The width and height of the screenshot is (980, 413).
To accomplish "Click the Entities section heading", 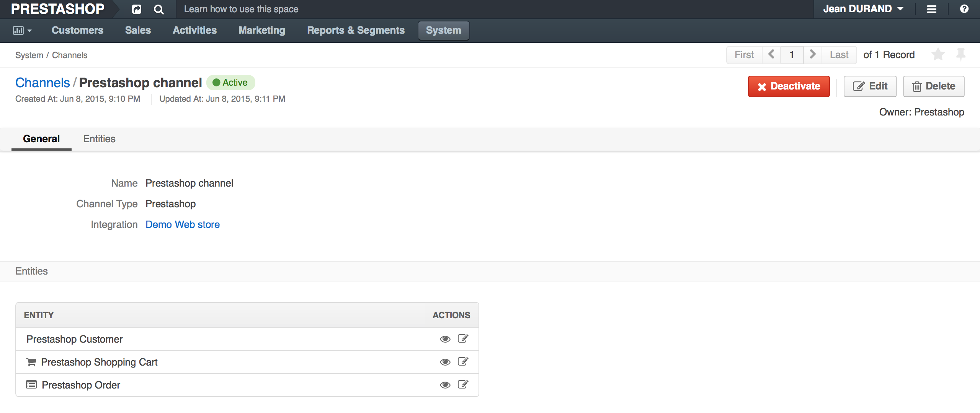I will pos(31,271).
